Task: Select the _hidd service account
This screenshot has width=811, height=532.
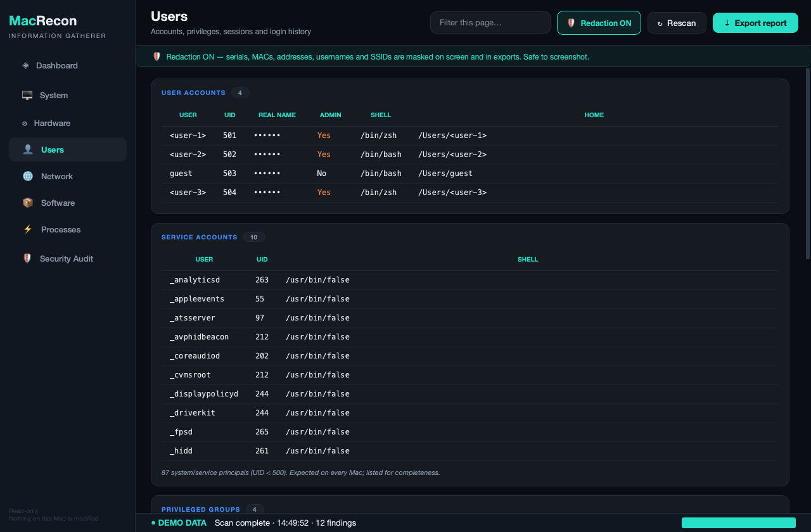Action: 181,451
